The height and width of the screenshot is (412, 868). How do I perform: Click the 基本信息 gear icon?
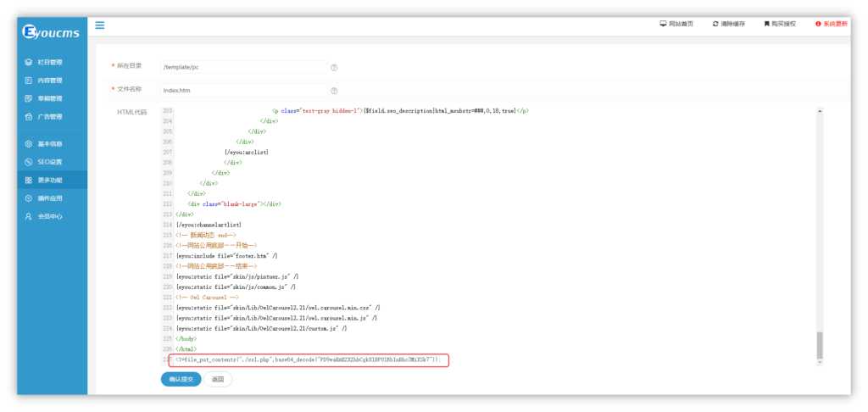28,144
